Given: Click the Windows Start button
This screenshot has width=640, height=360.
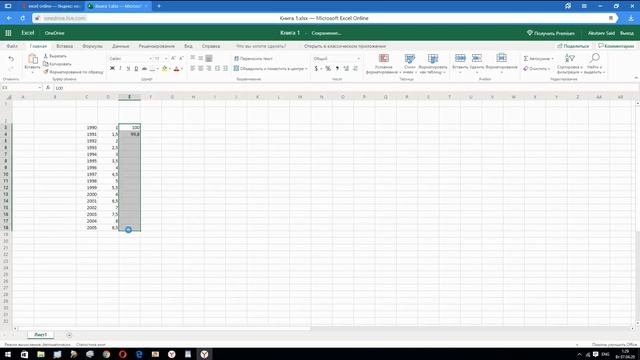Looking at the screenshot, I should coord(8,354).
